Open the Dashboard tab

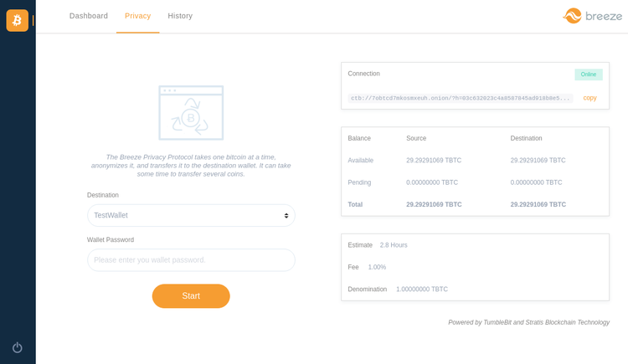click(x=89, y=16)
